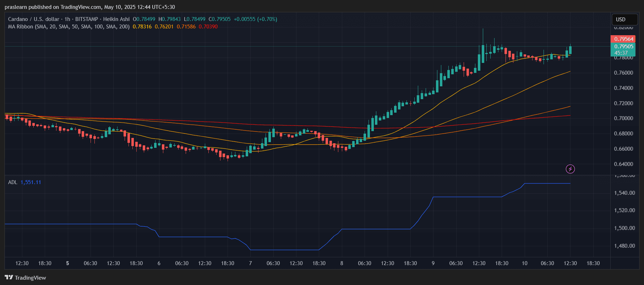Click the red SMA 200 value 0.70390
This screenshot has width=644, height=285.
208,27
